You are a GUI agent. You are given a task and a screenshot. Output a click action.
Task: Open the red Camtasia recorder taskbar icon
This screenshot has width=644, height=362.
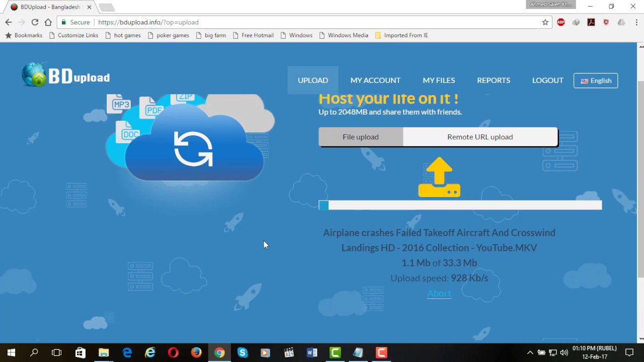point(381,352)
